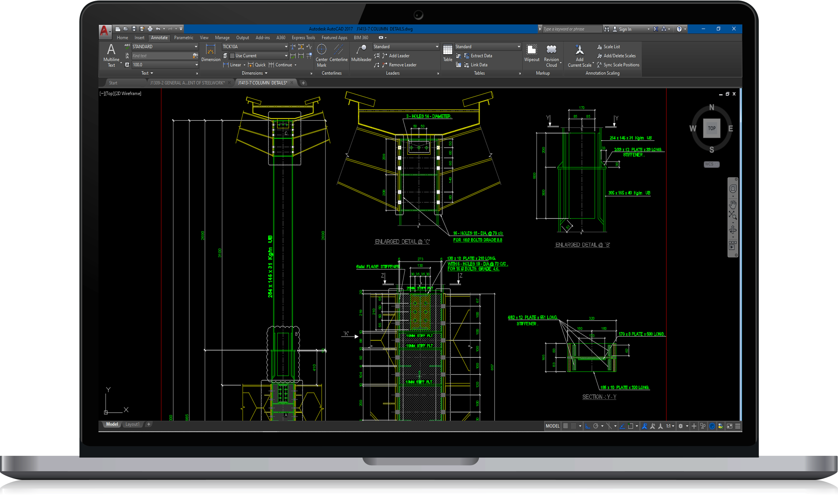Click the search binoculars icon
This screenshot has height=504, width=838.
pos(607,29)
